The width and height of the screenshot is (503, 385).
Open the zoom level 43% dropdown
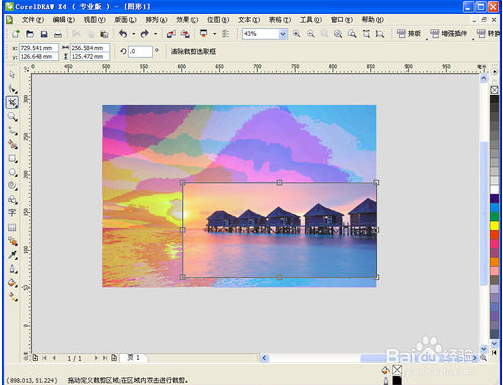pyautogui.click(x=283, y=34)
